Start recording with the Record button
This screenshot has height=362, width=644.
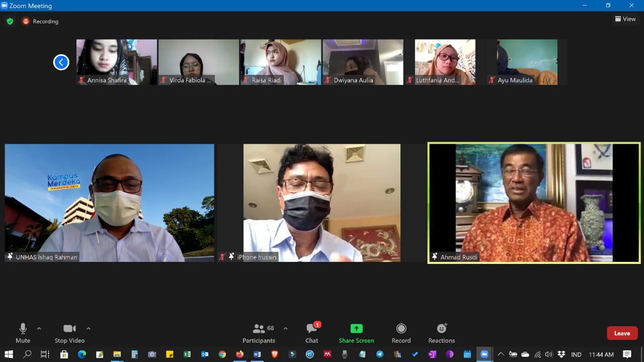tap(401, 333)
